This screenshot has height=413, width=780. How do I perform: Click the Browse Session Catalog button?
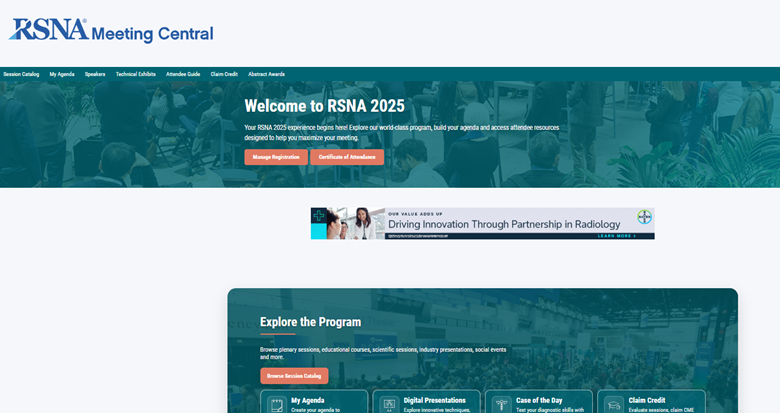(294, 376)
